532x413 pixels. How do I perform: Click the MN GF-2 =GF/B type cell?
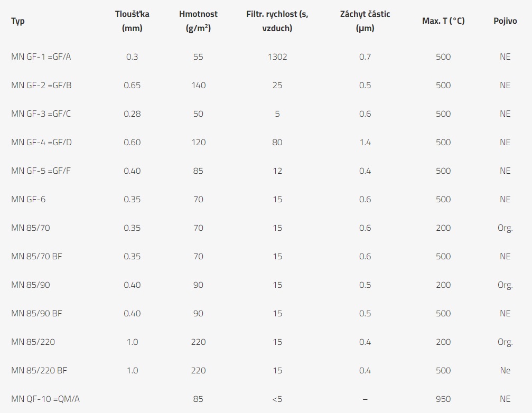point(41,85)
